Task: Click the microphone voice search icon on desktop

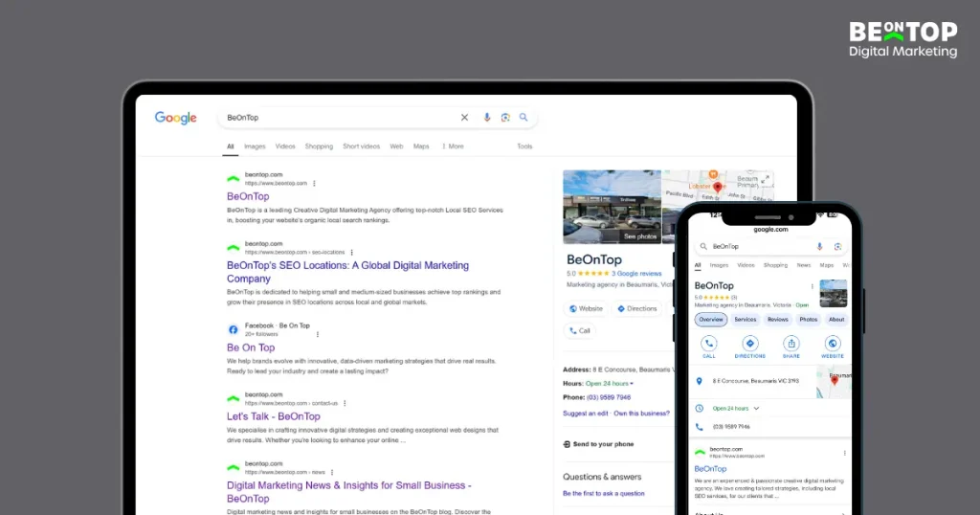Action: 486,118
